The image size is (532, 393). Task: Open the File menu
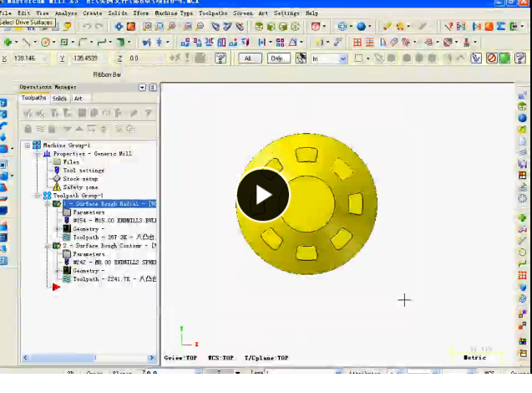(5, 13)
